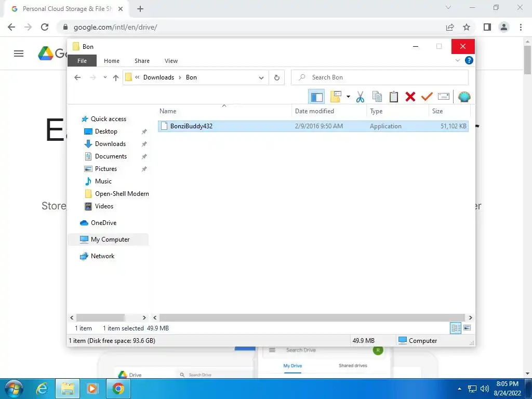
Task: Open Desktop in navigation pane
Action: [x=106, y=131]
